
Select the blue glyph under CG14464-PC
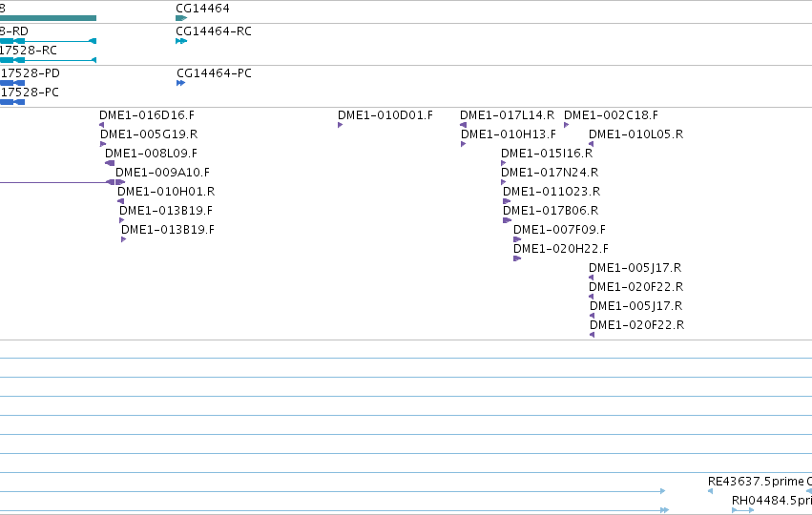point(180,83)
